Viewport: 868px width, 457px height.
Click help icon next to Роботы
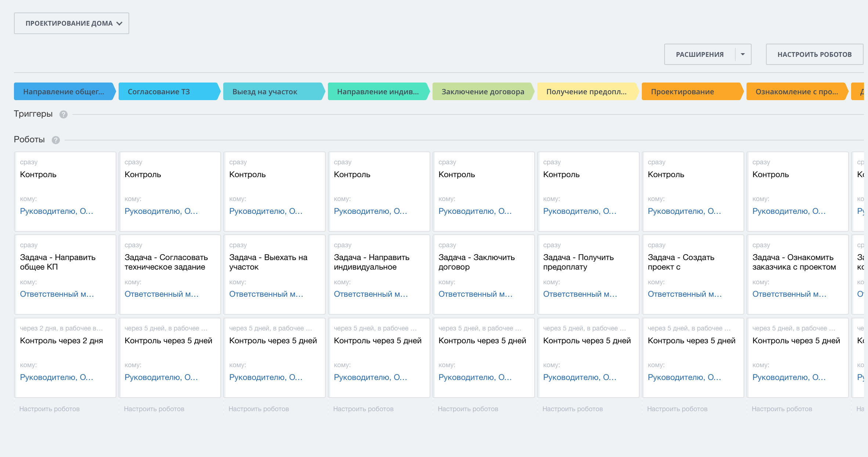56,140
